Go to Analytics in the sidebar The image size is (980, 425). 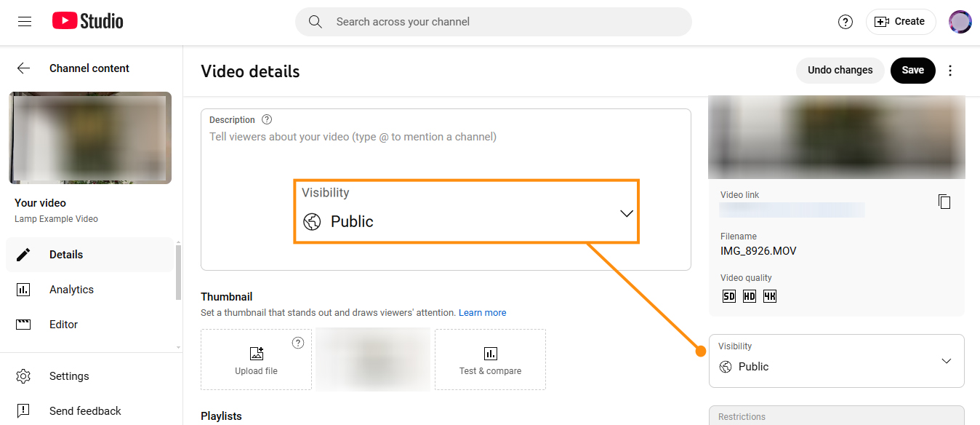coord(71,290)
